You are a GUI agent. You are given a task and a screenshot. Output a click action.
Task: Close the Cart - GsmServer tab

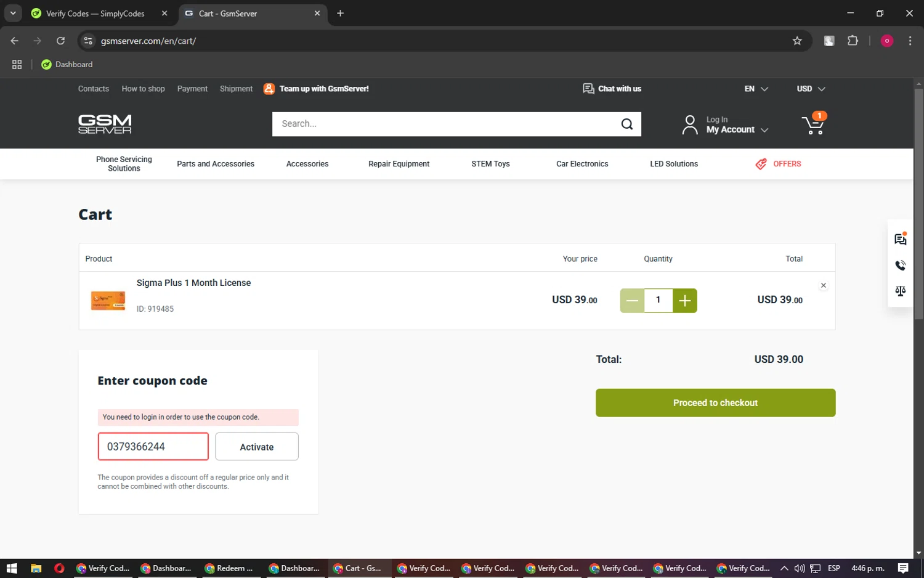317,13
